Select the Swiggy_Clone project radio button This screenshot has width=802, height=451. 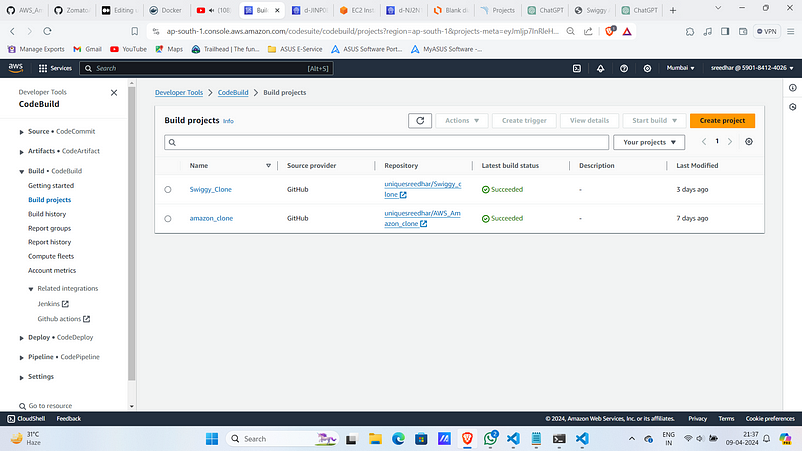[168, 190]
